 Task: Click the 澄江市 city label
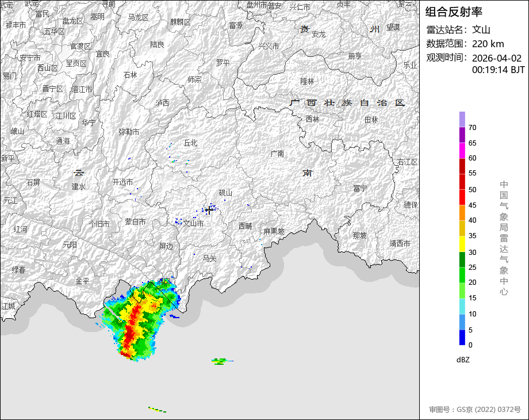(82, 90)
